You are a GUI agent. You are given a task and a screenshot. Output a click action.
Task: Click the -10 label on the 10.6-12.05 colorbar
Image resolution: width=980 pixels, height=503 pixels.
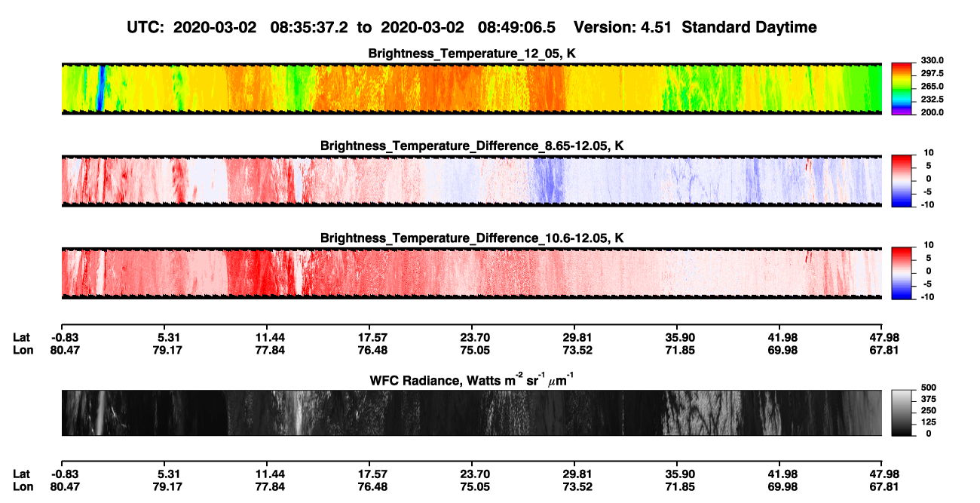pos(929,297)
